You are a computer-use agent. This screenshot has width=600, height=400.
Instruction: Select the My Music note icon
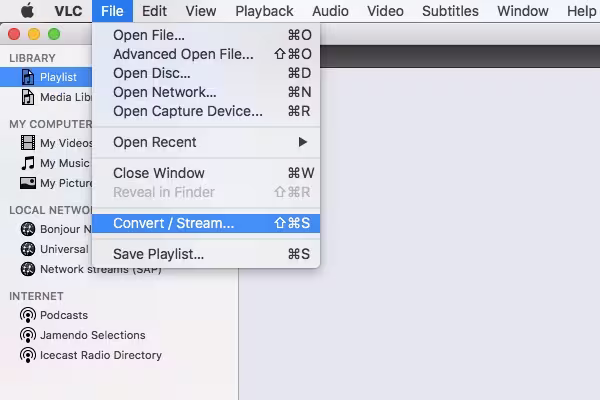click(29, 163)
